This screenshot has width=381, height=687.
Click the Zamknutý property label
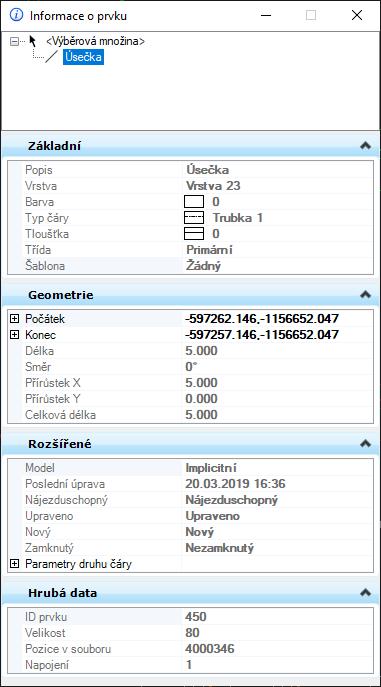[x=49, y=548]
